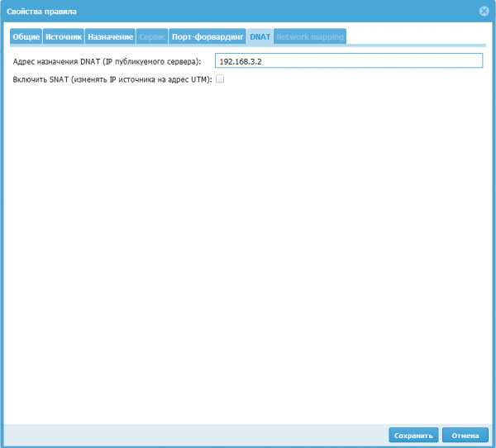Open the Порт-форвардинг tab
This screenshot has width=496, height=448.
(207, 37)
